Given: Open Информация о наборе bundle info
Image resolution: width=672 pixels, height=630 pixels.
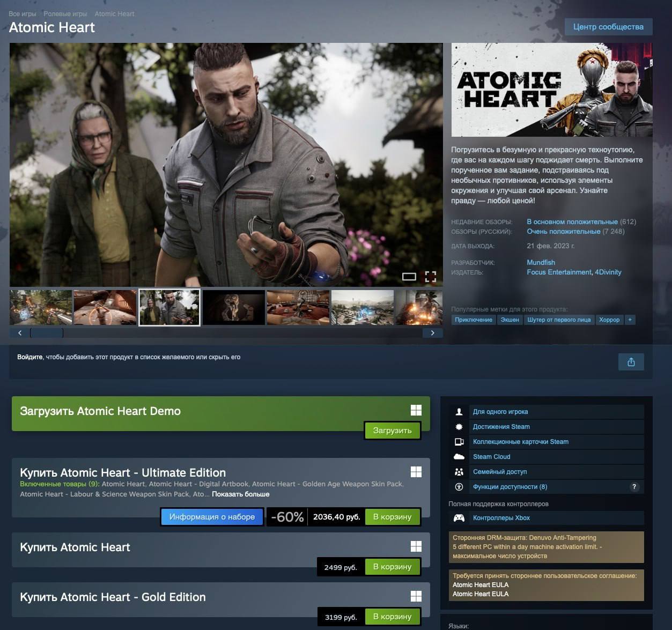Looking at the screenshot, I should tap(212, 517).
